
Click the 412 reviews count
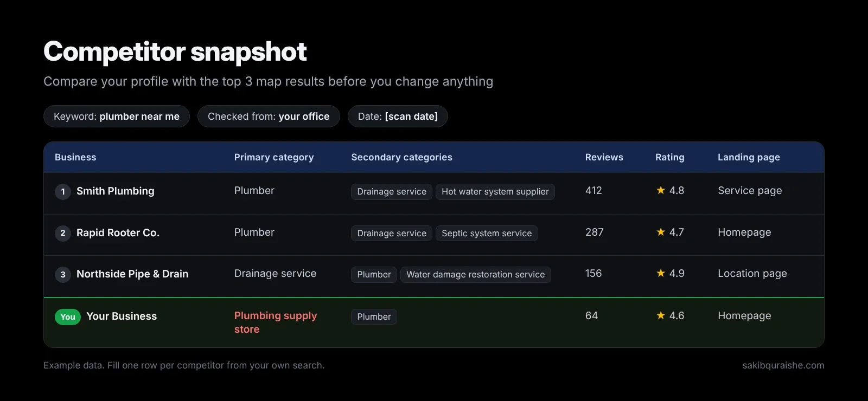(x=593, y=190)
